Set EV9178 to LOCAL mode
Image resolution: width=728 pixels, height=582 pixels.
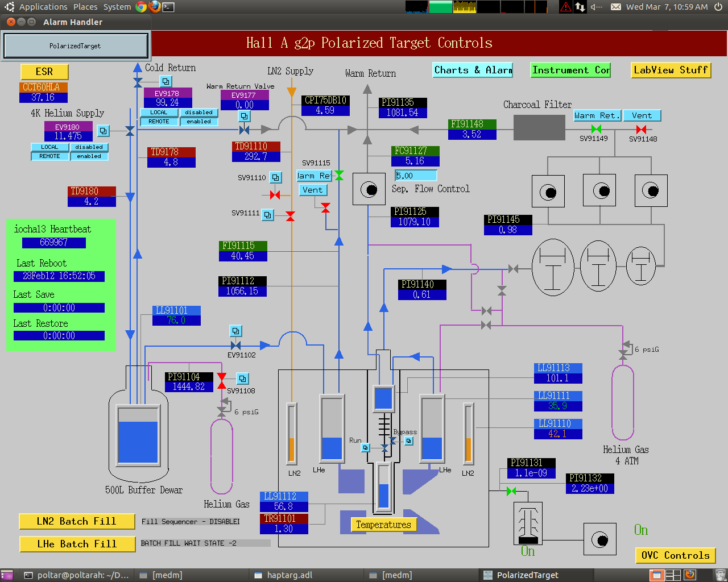159,113
